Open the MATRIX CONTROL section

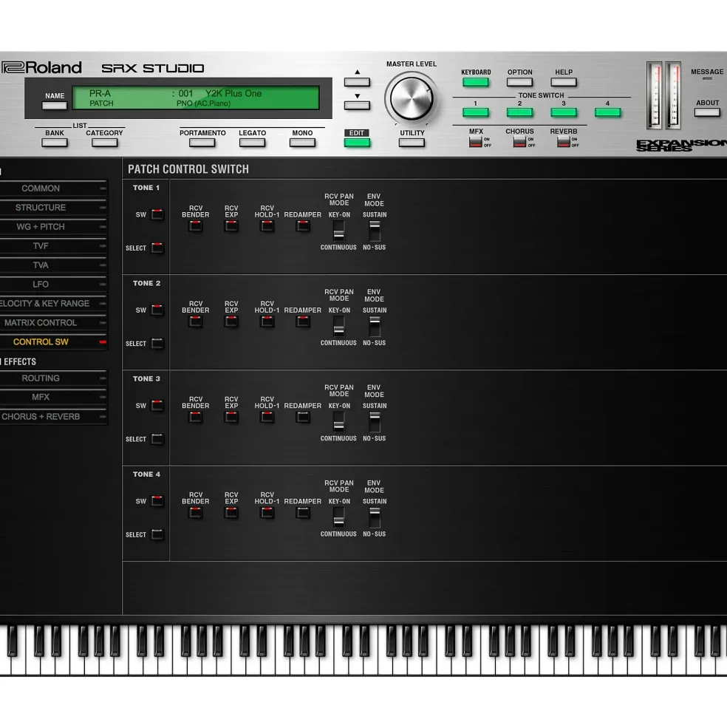(52, 323)
